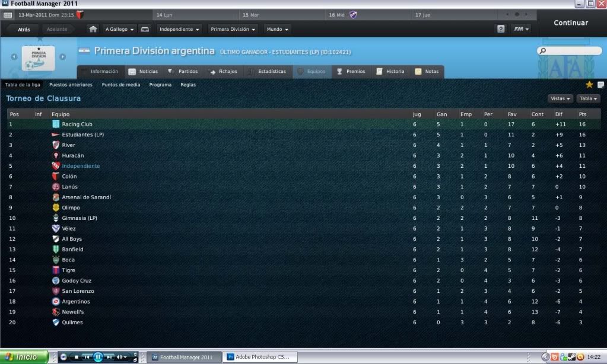Click the Adelante forward button

pyautogui.click(x=57, y=30)
